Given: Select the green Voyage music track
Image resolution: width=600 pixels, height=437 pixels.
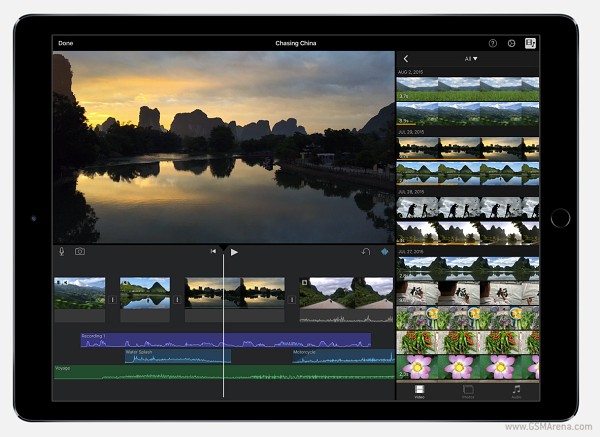Looking at the screenshot, I should pyautogui.click(x=150, y=372).
